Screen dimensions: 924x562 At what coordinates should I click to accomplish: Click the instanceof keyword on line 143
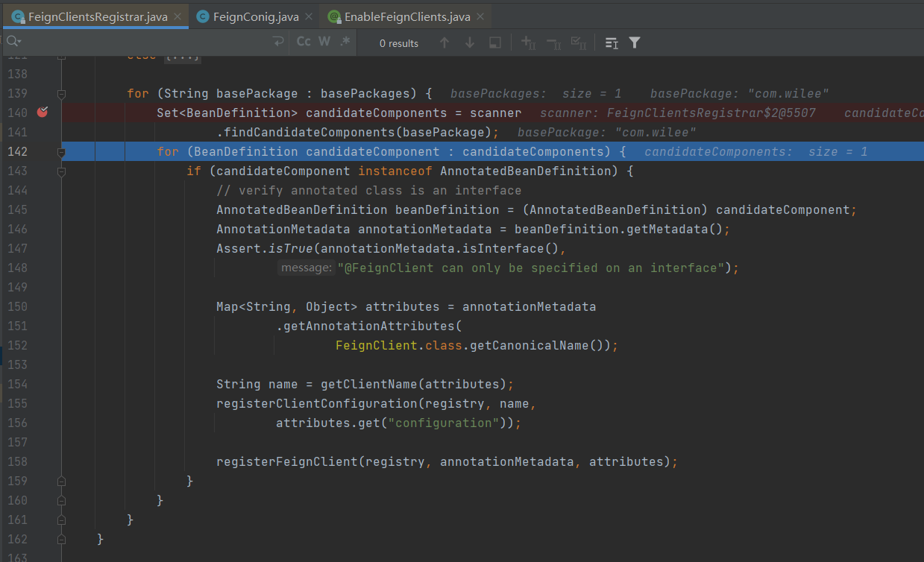coord(395,171)
